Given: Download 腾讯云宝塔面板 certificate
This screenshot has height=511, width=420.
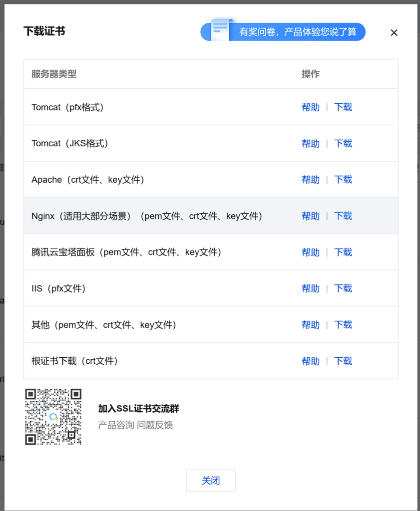Looking at the screenshot, I should (x=343, y=252).
